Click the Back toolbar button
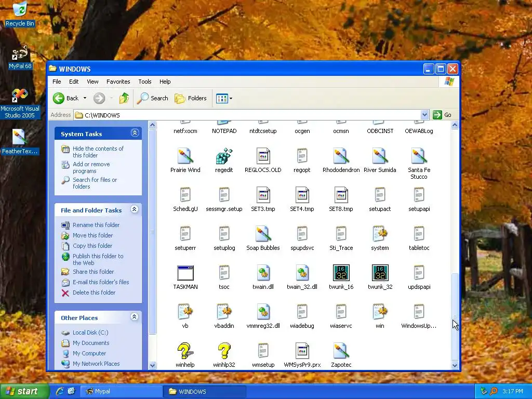This screenshot has width=532, height=399. [x=66, y=98]
